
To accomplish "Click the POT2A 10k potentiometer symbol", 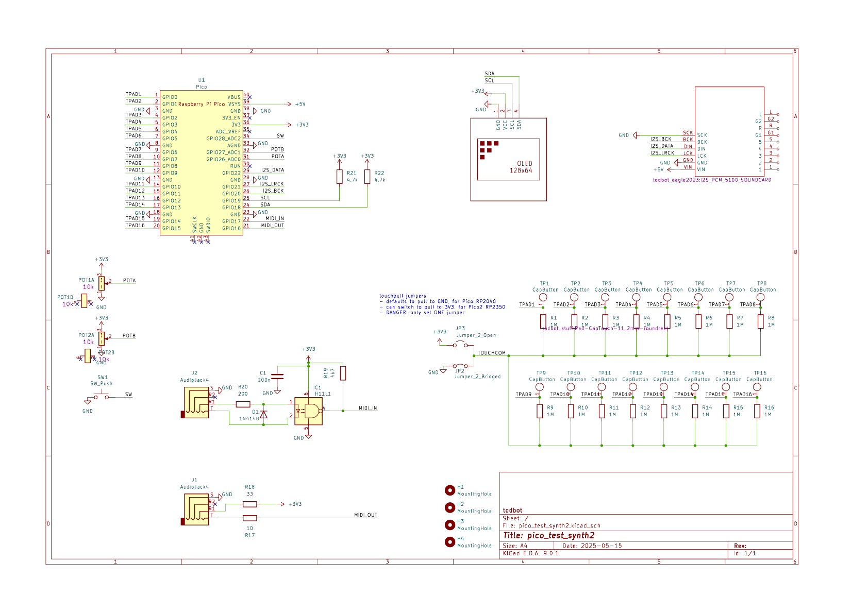I will (x=102, y=338).
